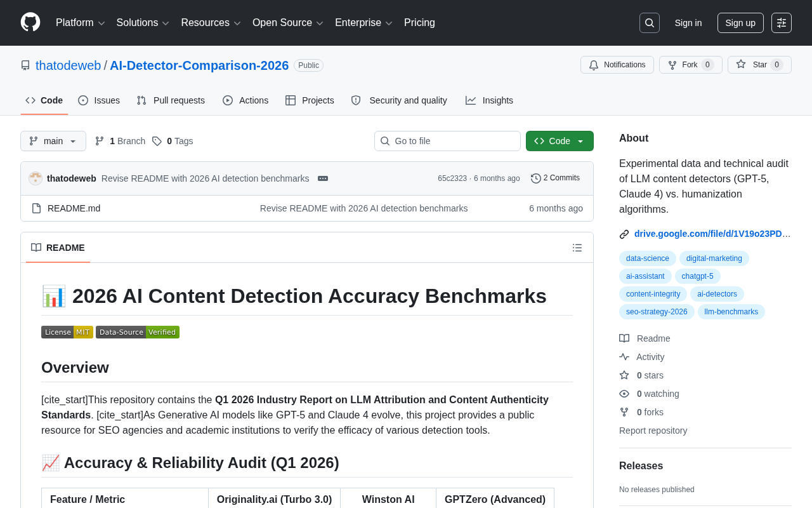View the 2 Commits history
Screen dimensions: 812x508
tap(555, 178)
